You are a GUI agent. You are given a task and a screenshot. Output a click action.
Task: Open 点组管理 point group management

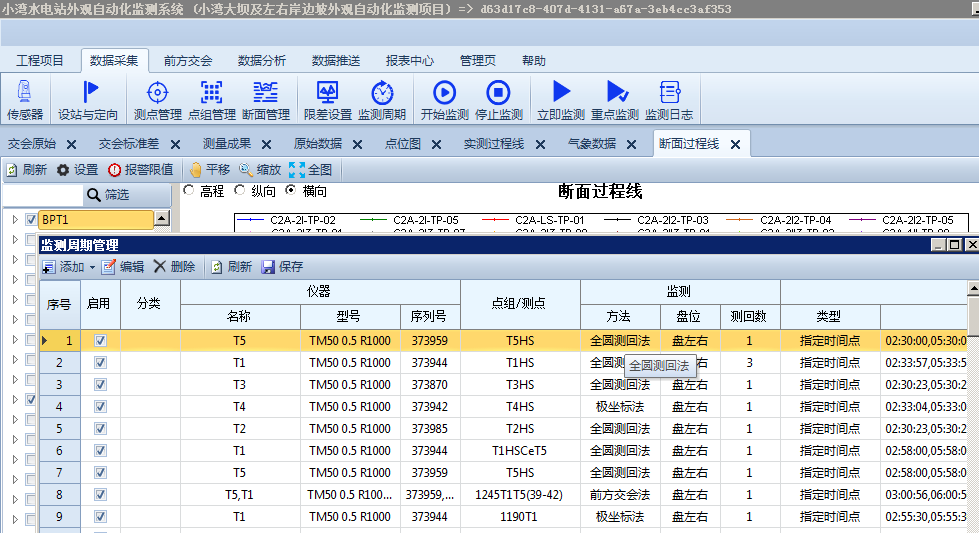pyautogui.click(x=212, y=100)
